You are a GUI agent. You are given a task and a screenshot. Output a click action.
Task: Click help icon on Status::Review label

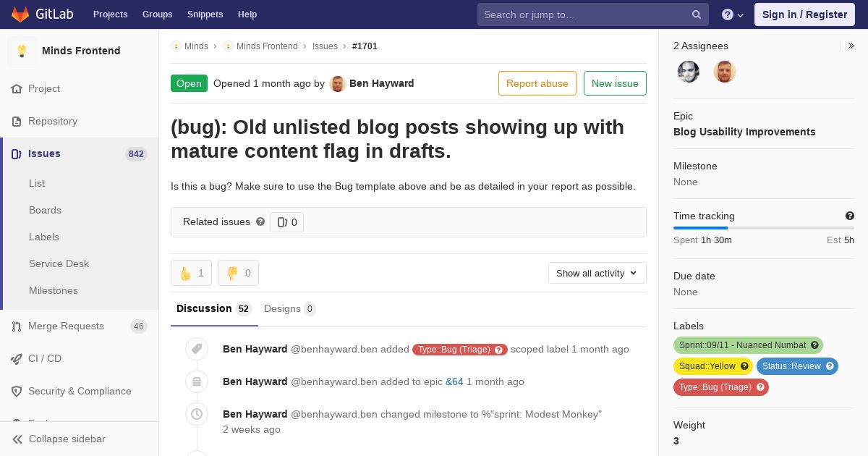(830, 366)
